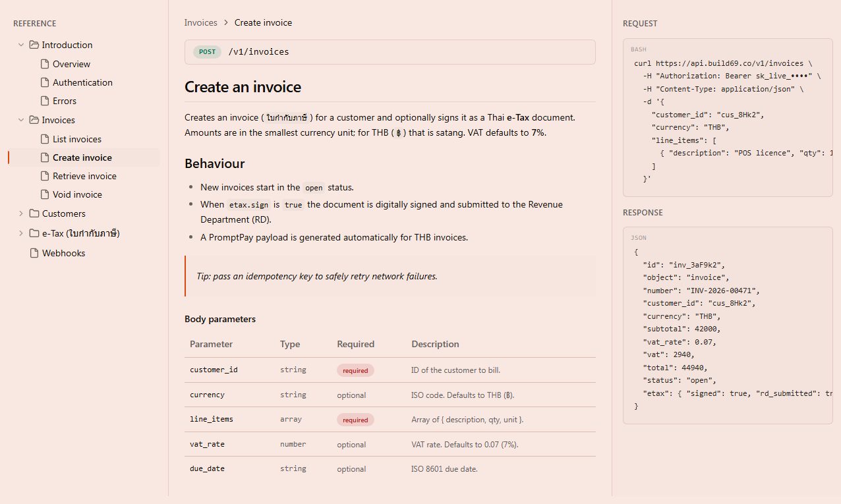Open the Webhooks page

[x=63, y=253]
